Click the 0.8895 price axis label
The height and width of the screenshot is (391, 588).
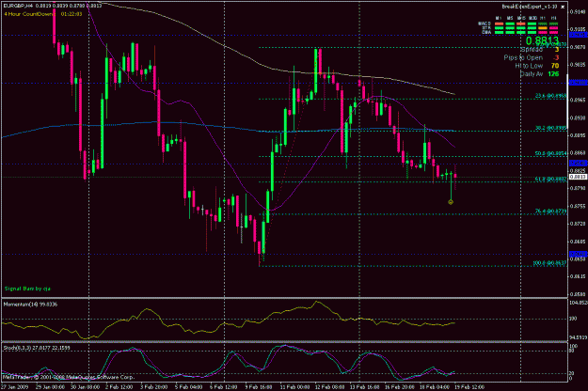(578, 135)
